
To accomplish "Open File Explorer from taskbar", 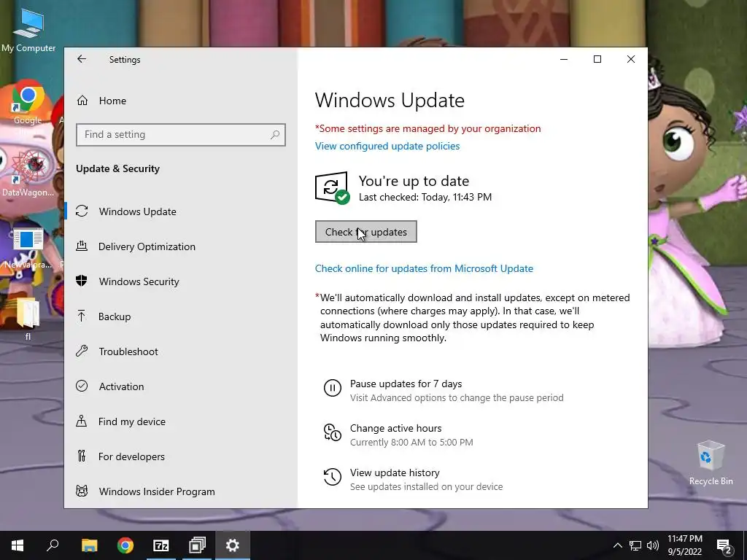I will pos(89,545).
